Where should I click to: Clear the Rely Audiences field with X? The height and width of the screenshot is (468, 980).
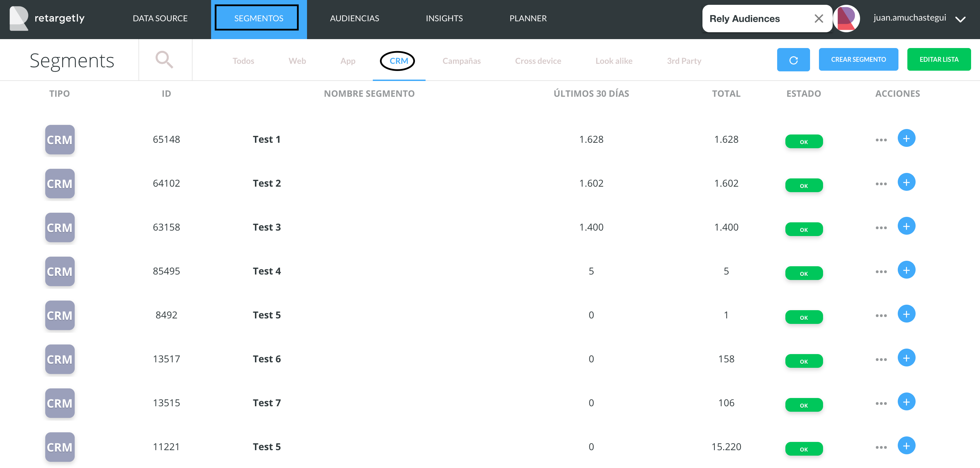(x=819, y=18)
